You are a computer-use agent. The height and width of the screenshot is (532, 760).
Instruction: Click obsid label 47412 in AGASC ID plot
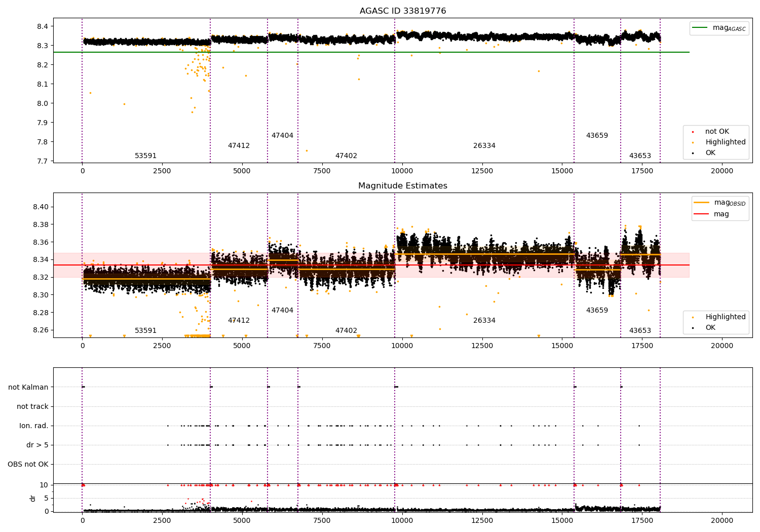239,146
